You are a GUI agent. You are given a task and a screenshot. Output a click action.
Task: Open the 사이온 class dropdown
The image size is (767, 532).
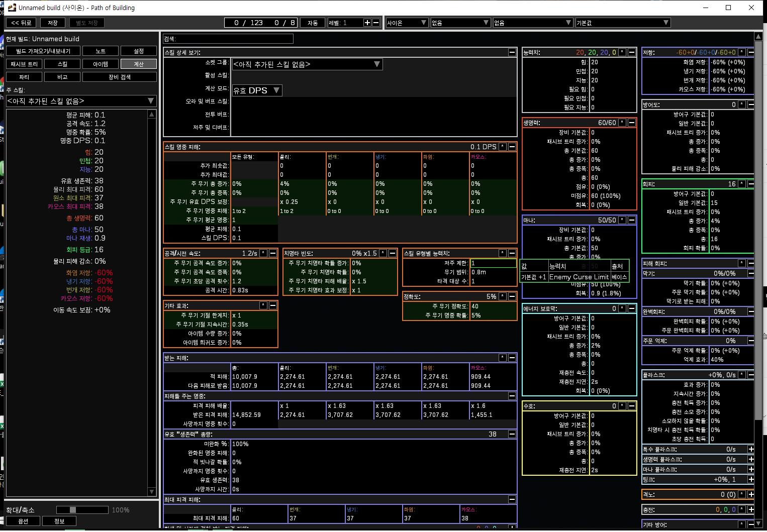tap(407, 23)
